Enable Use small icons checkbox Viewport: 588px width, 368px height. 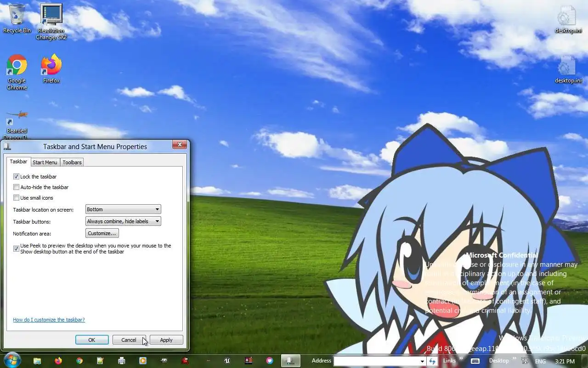point(17,198)
